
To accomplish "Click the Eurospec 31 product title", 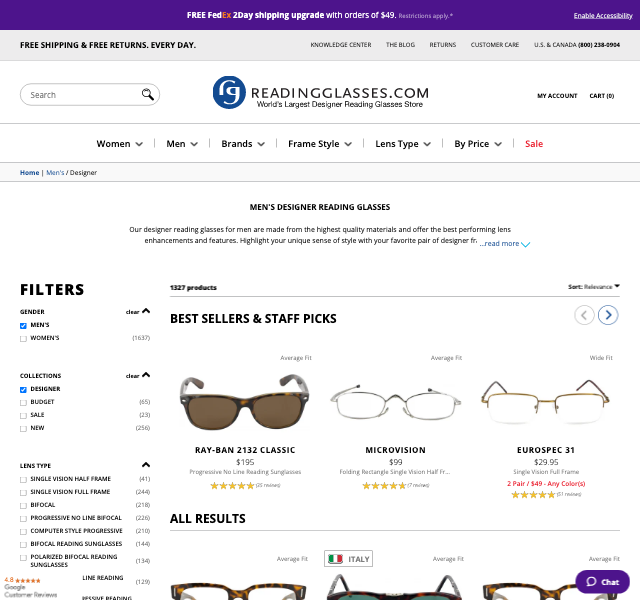I will pyautogui.click(x=546, y=450).
